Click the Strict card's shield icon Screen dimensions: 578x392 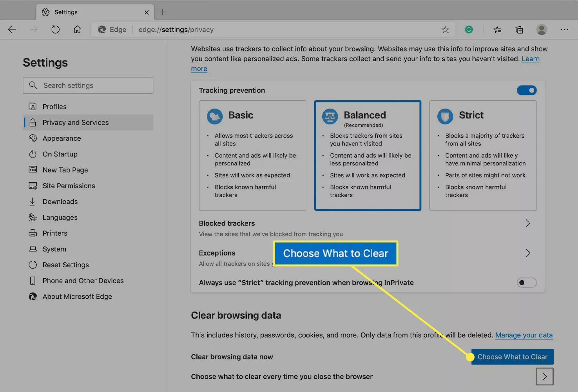[445, 116]
